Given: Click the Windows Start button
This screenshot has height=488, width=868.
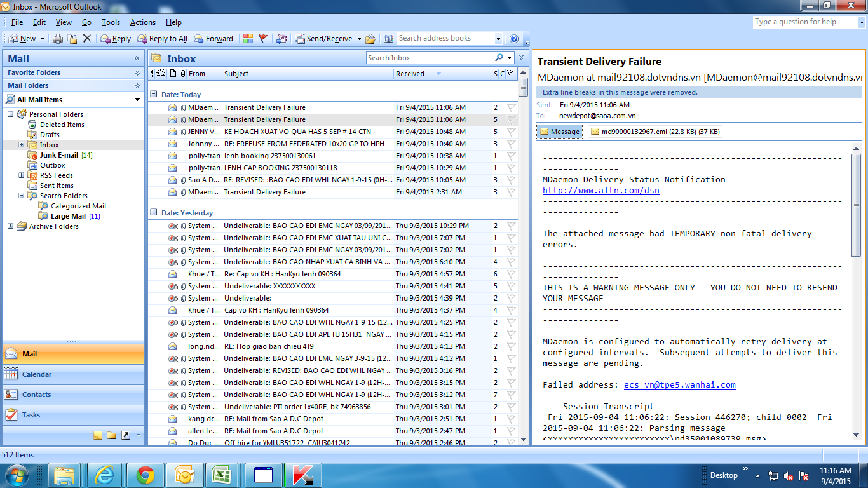Looking at the screenshot, I should (17, 475).
